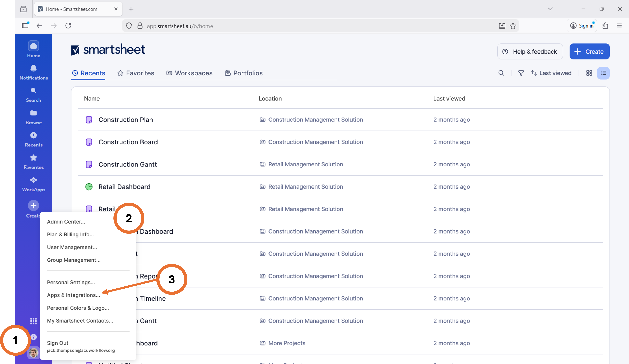Click the filter funnel icon
This screenshot has height=364, width=629.
pyautogui.click(x=521, y=73)
